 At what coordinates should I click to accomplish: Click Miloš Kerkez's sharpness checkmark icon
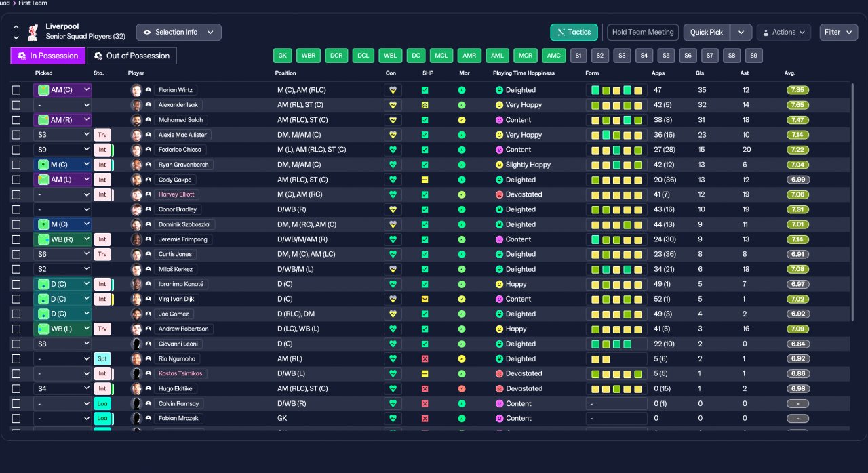click(425, 269)
